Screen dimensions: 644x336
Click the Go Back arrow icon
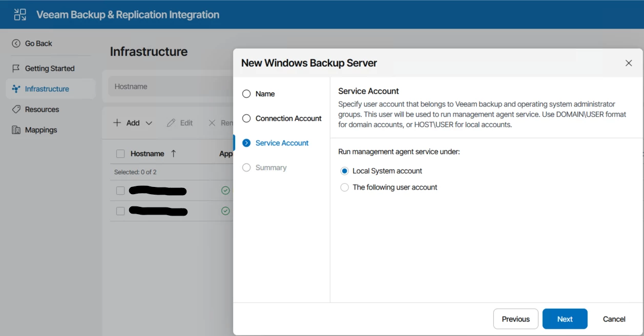[x=16, y=44]
